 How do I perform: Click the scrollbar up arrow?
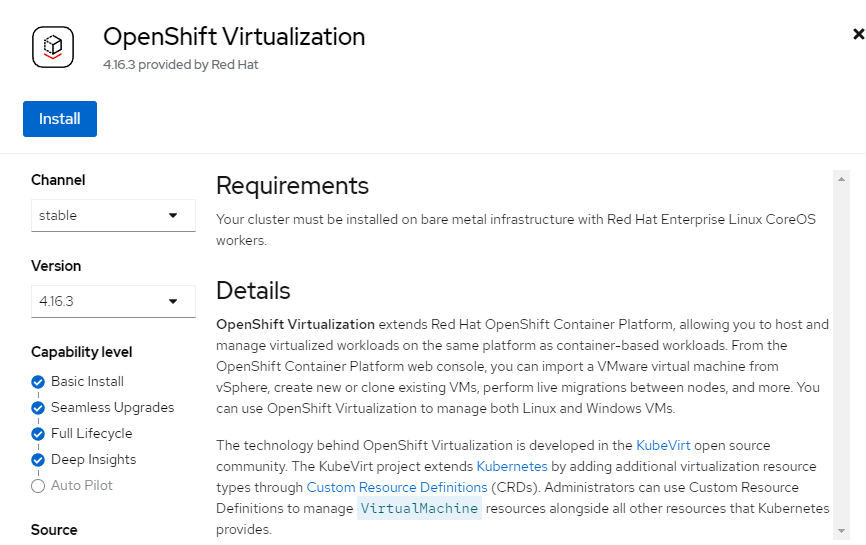841,179
